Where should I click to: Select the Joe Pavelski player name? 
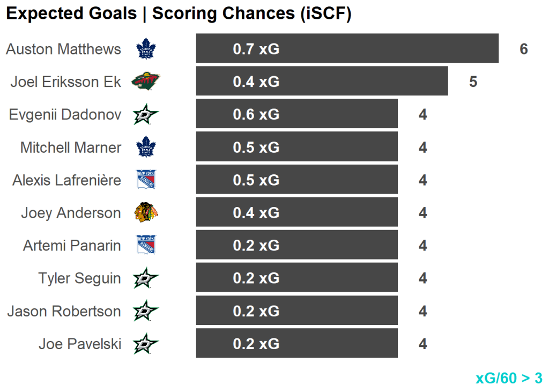80,344
